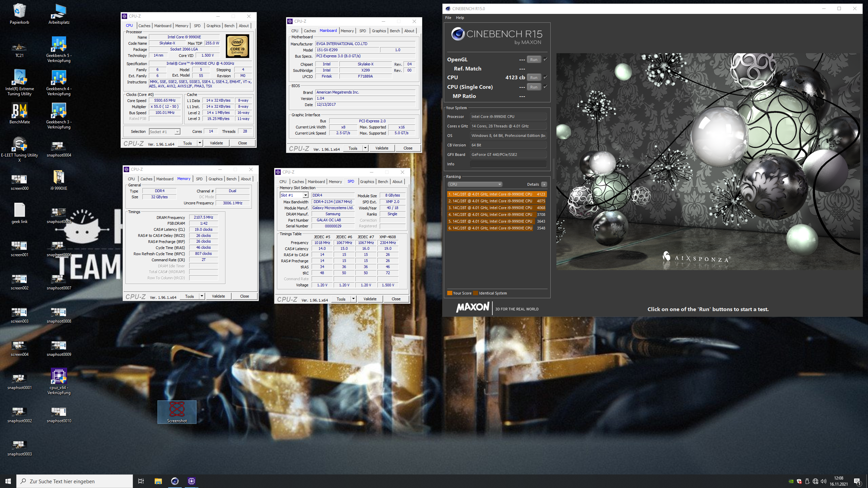Select Geekbench 3 shortcut icon
Viewport: 868px width, 488px height.
click(59, 116)
